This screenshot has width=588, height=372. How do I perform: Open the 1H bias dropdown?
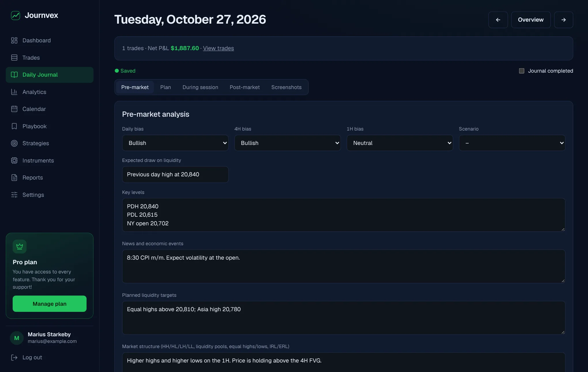click(x=400, y=143)
